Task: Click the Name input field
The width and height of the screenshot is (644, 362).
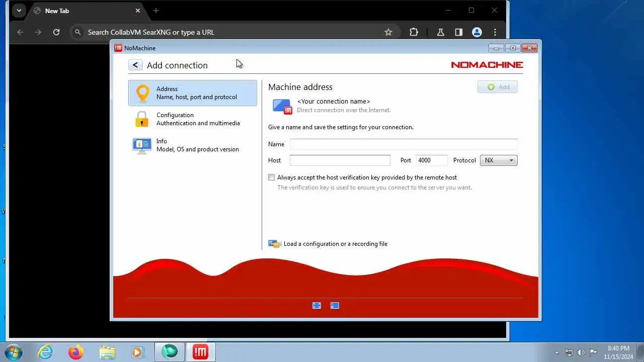Action: pos(404,144)
